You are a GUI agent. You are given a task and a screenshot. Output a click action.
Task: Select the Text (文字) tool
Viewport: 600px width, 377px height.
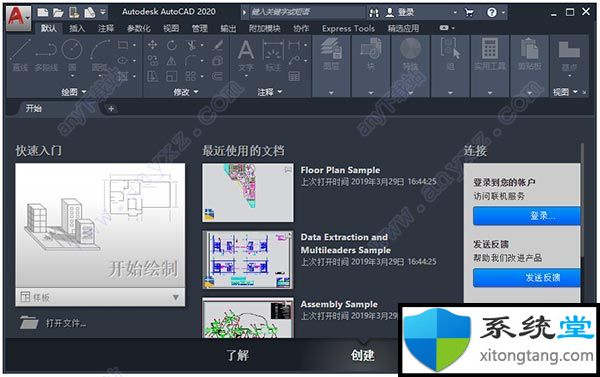(246, 55)
